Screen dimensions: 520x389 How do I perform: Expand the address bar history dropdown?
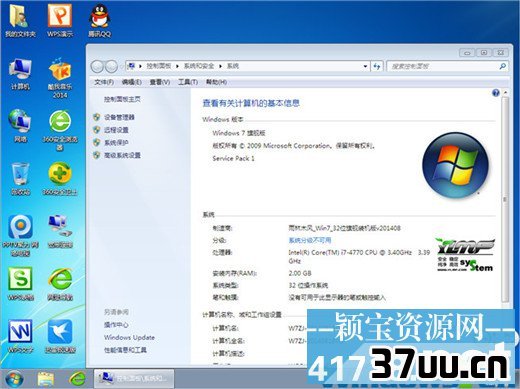pos(365,66)
